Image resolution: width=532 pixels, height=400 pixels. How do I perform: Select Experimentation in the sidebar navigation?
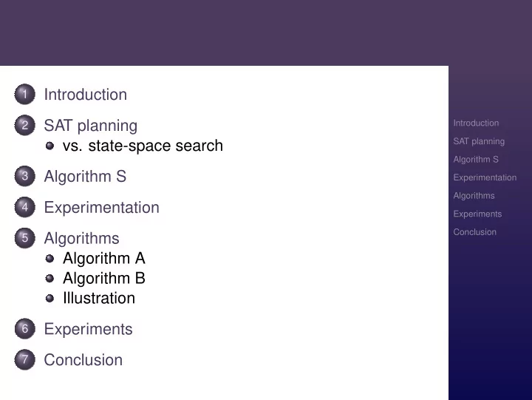tap(485, 177)
